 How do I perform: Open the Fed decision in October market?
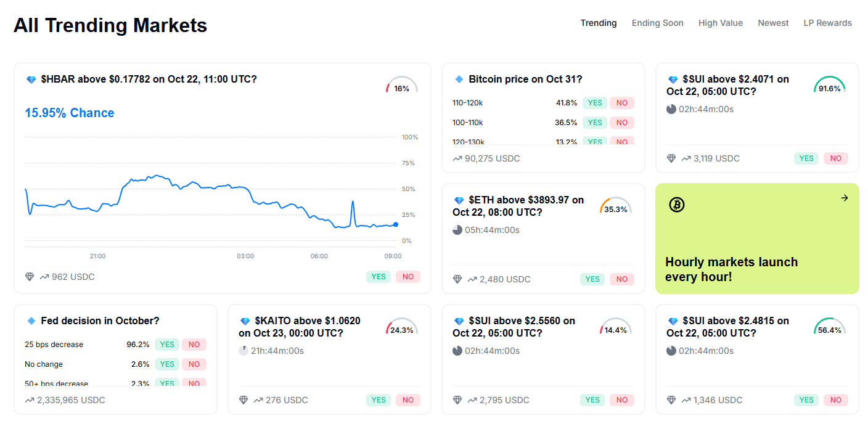(100, 321)
